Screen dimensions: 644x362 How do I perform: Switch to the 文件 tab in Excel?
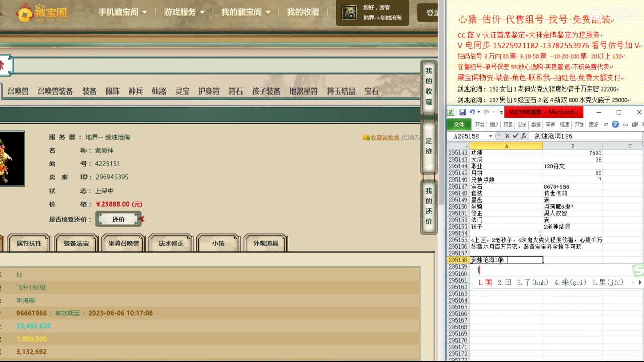(459, 124)
